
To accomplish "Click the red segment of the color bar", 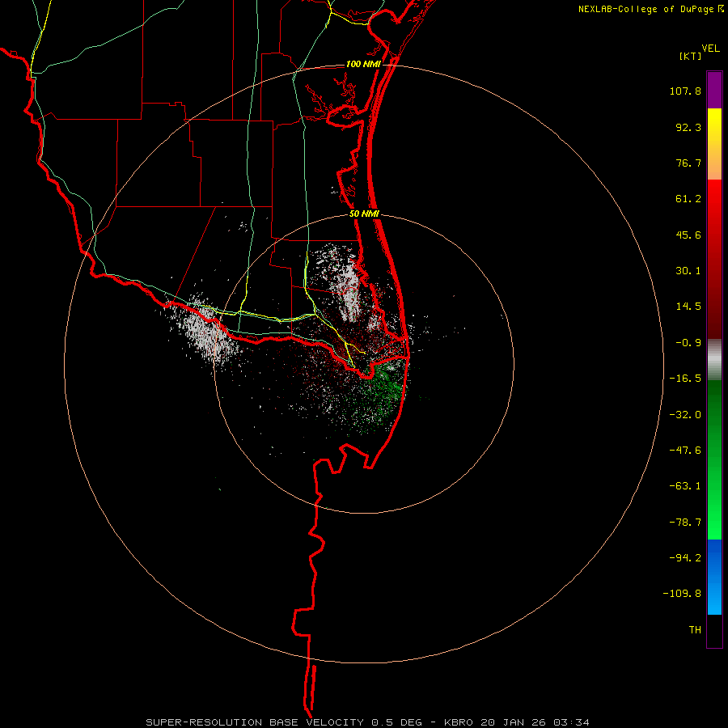I will [x=714, y=259].
